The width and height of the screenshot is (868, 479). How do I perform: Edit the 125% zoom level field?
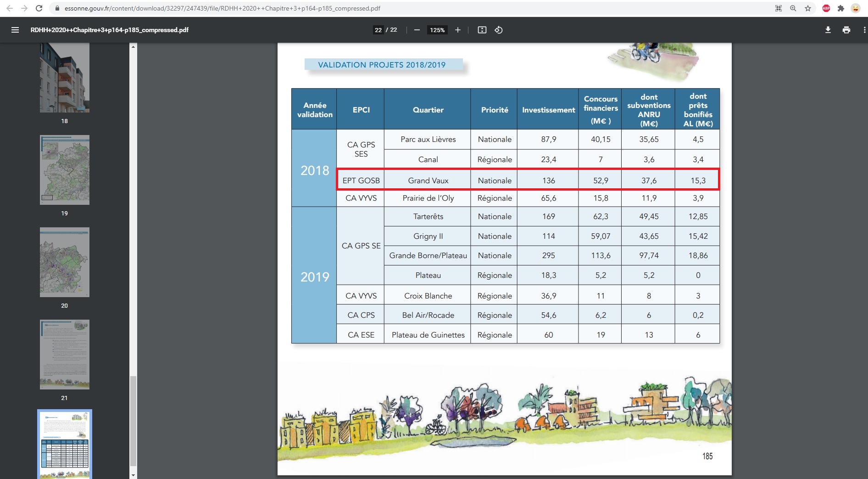tap(437, 30)
